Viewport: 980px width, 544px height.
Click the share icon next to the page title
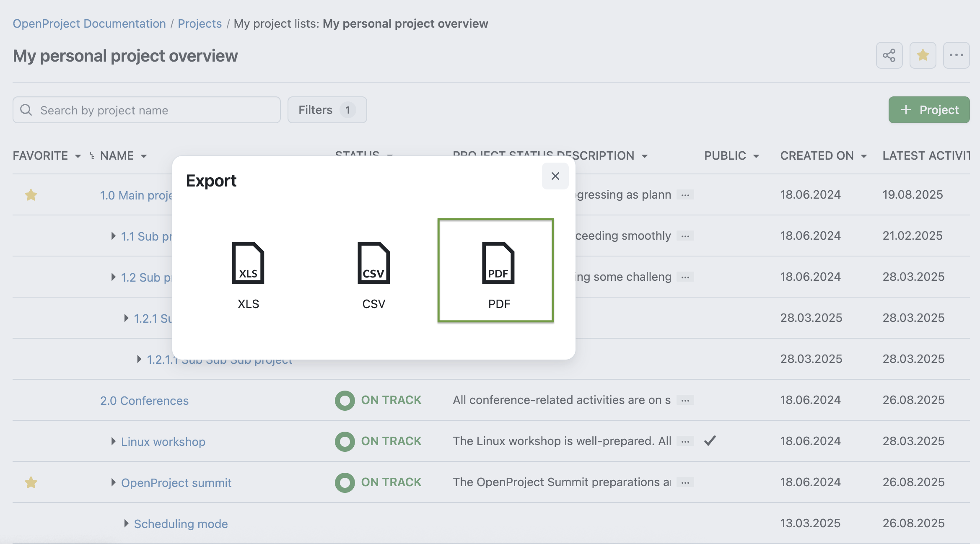pos(889,55)
